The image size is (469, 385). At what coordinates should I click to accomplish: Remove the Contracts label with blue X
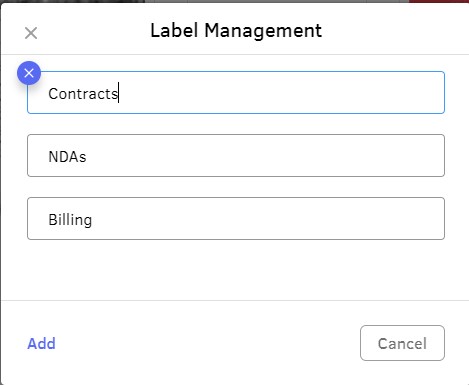pos(29,73)
